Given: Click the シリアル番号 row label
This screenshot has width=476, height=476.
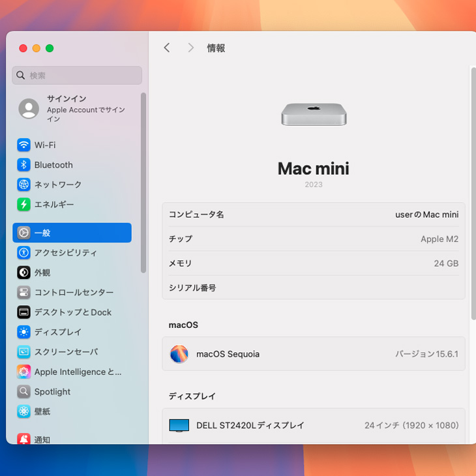Looking at the screenshot, I should click(192, 288).
